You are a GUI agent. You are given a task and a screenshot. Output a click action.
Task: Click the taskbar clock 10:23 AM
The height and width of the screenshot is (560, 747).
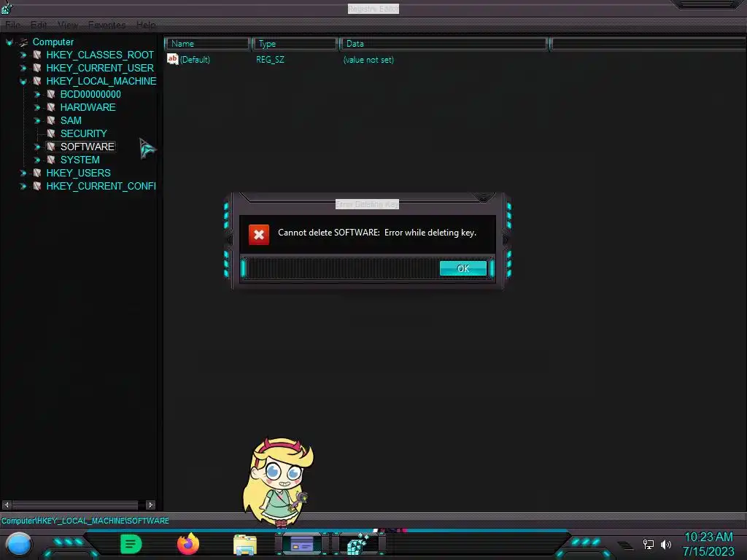708,537
